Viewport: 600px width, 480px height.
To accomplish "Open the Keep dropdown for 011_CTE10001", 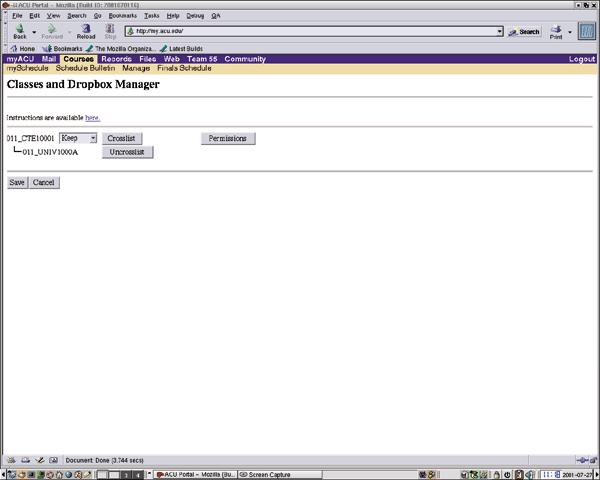I will [78, 138].
